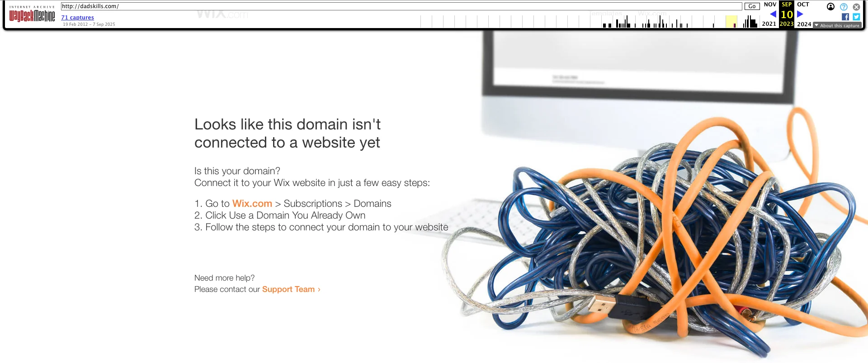This screenshot has height=363, width=868.
Task: Click the Go button
Action: (x=752, y=6)
